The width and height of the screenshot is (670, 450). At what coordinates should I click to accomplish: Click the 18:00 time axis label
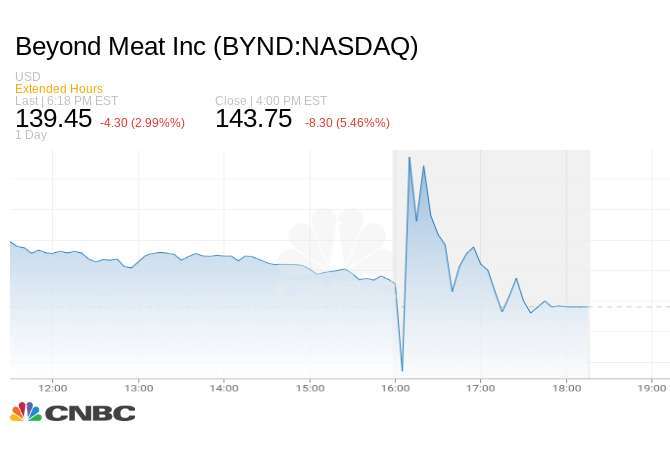(567, 388)
